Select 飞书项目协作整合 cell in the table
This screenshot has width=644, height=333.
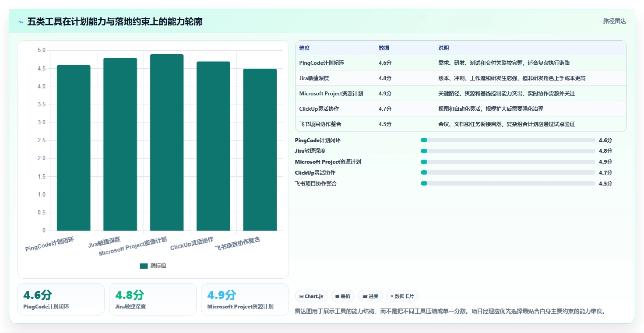[x=320, y=124]
